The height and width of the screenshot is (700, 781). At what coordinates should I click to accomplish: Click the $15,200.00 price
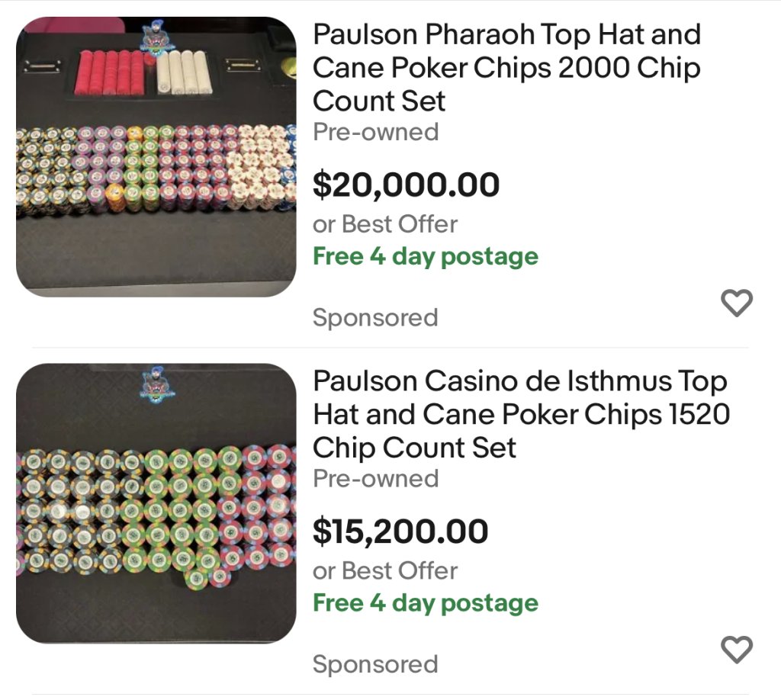click(x=400, y=531)
